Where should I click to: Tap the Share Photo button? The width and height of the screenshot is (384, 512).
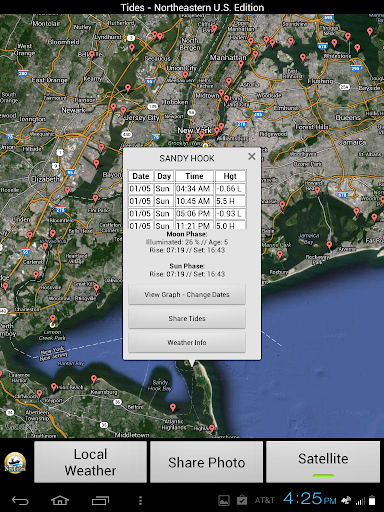[206, 462]
